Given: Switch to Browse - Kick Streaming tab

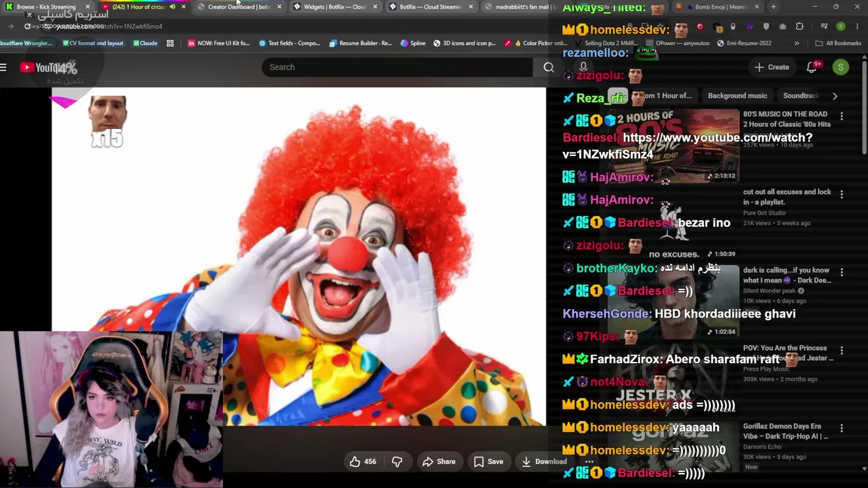Looking at the screenshot, I should click(x=46, y=7).
